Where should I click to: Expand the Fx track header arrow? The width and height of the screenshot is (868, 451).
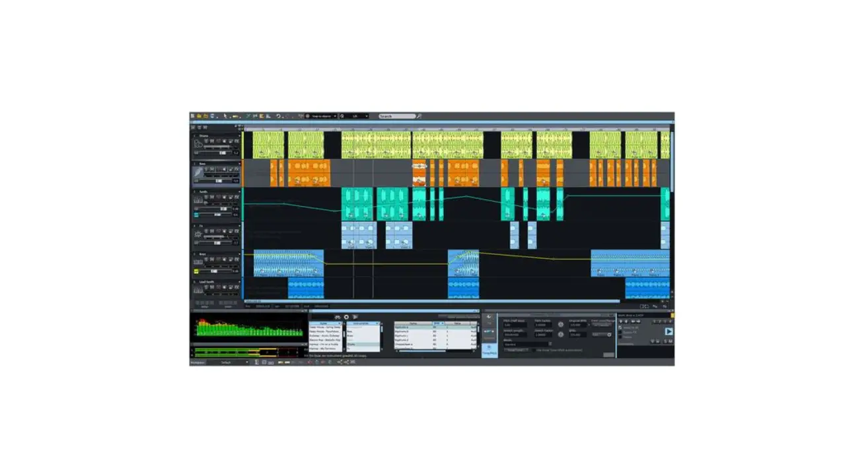click(x=239, y=226)
